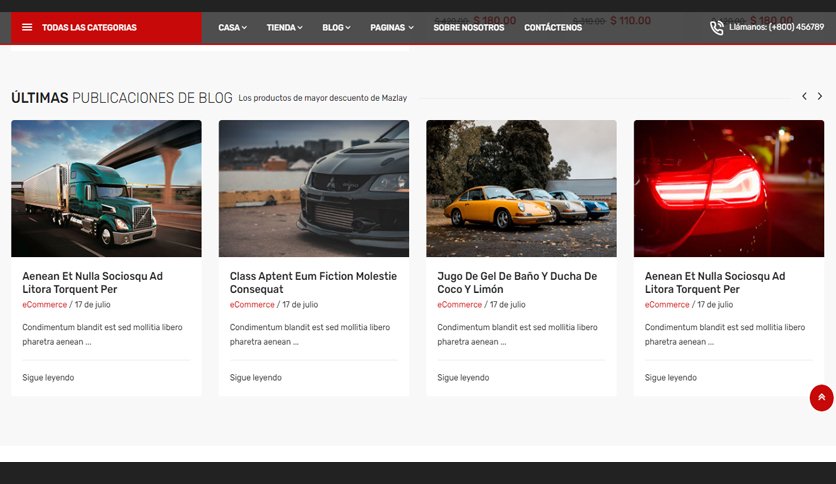The width and height of the screenshot is (836, 484).
Task: Click Sigue leyendo on the truck post
Action: pyautogui.click(x=48, y=377)
